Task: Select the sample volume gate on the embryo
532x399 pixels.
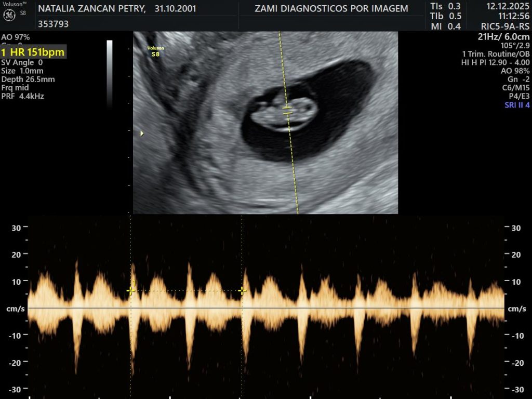Action: coord(287,110)
